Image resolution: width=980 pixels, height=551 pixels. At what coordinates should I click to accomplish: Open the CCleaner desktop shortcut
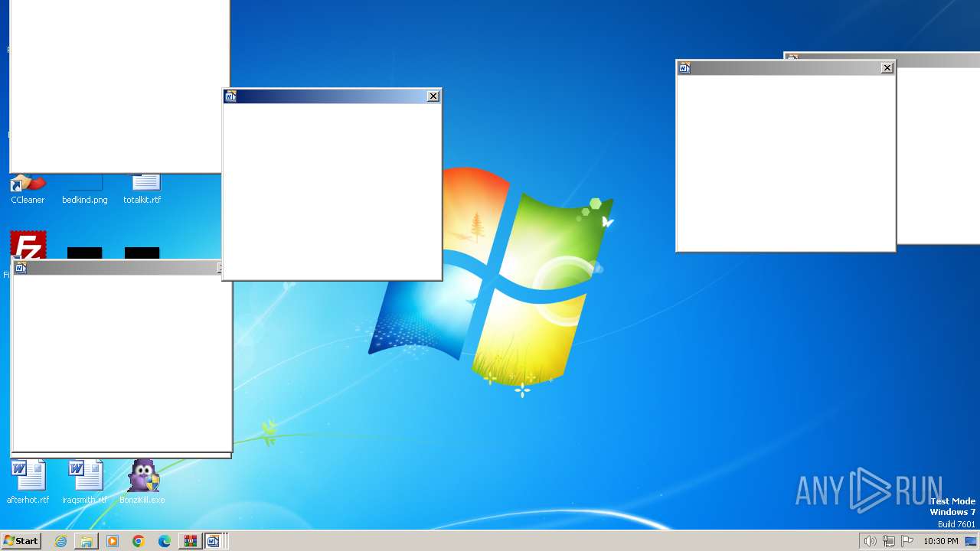tap(28, 189)
